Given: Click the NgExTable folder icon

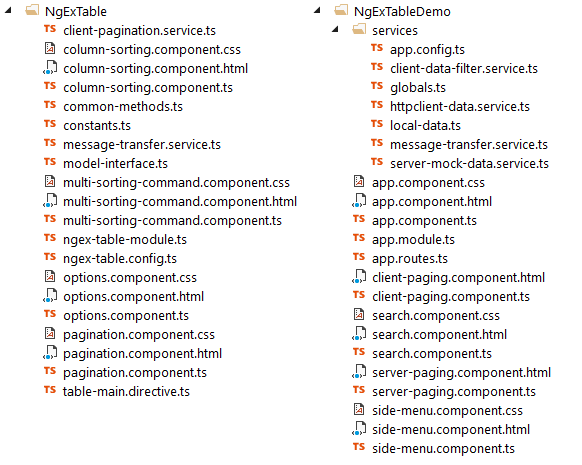Looking at the screenshot, I should (32, 10).
